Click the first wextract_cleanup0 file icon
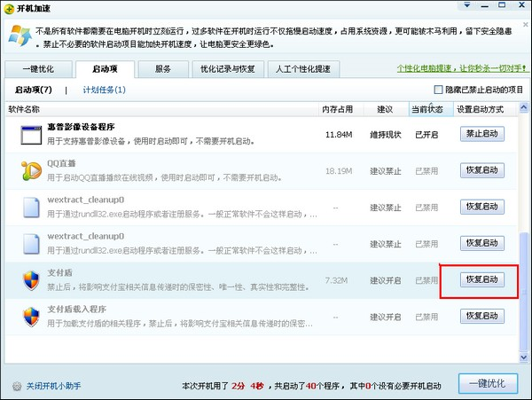This screenshot has width=532, height=400. pos(32,208)
